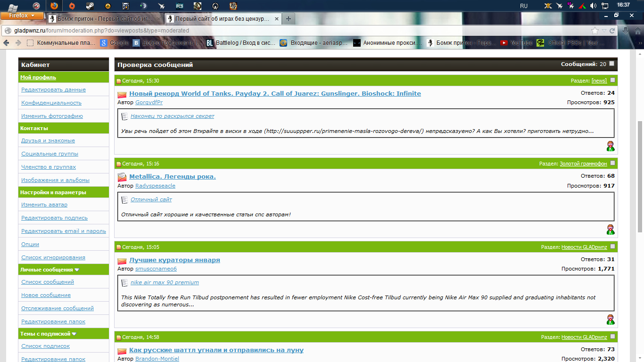This screenshot has height=362, width=644.
Task: Open the address bar history dropdown arrow
Action: pos(604,31)
